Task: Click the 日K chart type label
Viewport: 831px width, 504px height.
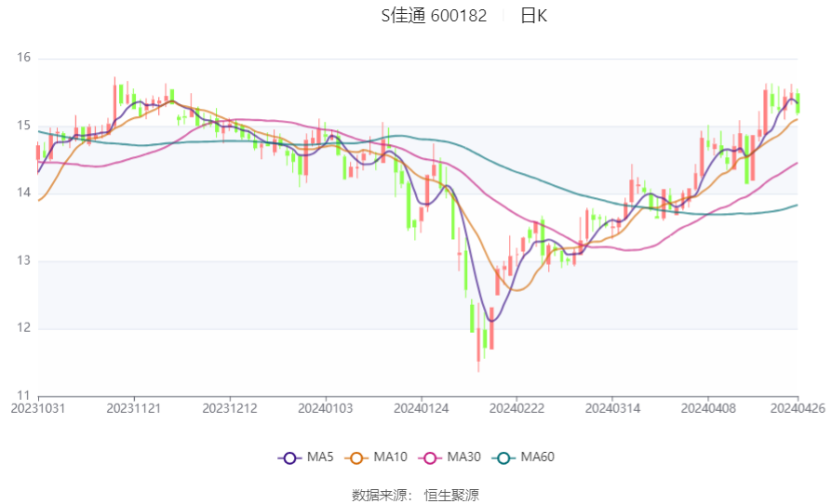Action: pos(533,16)
